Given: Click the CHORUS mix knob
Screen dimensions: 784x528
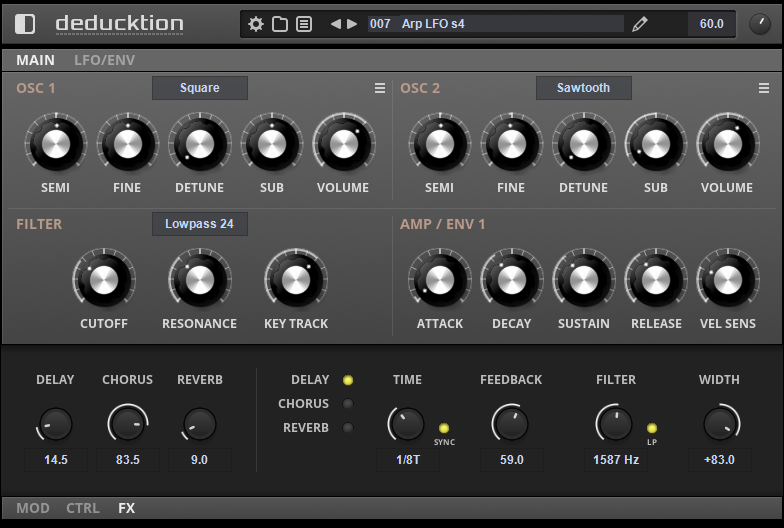Looking at the screenshot, I should (128, 424).
